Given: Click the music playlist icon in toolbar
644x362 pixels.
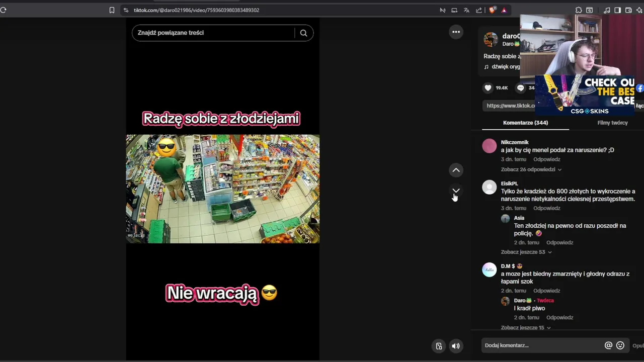Looking at the screenshot, I should (607, 10).
